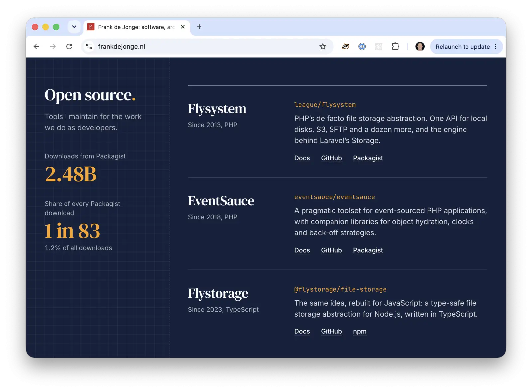
Task: Select the Frank de Jonge tab
Action: click(x=136, y=27)
